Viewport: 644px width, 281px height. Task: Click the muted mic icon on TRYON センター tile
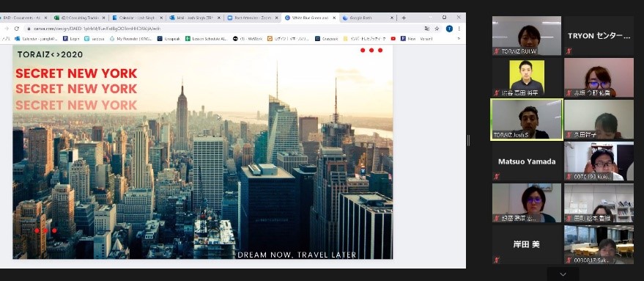[x=569, y=51]
